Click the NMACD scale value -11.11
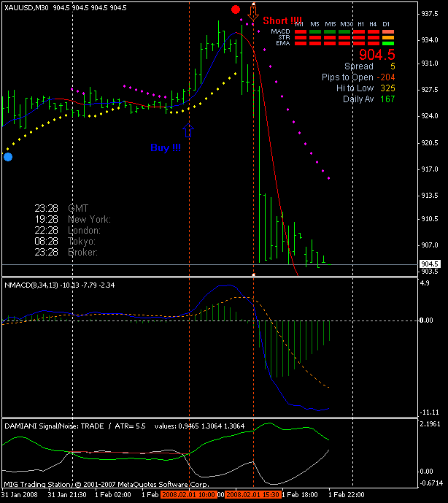The height and width of the screenshot is (503, 448). tap(430, 412)
